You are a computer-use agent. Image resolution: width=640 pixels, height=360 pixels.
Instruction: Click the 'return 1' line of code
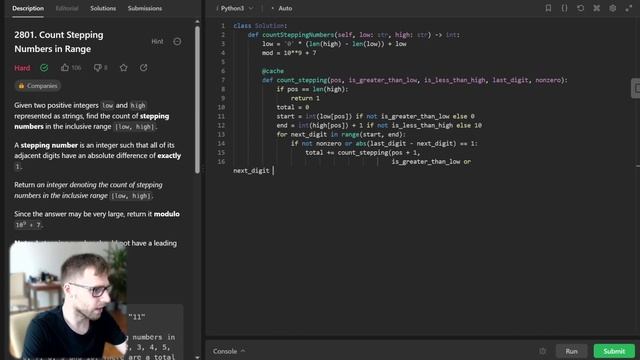click(305, 98)
